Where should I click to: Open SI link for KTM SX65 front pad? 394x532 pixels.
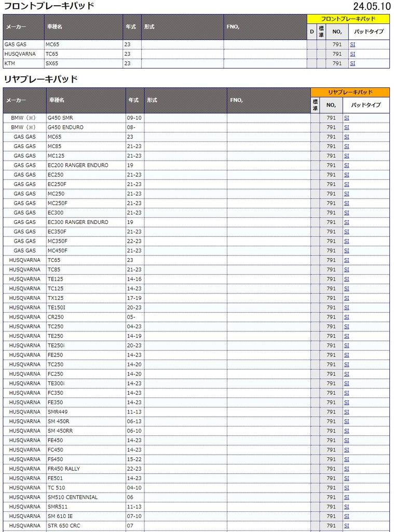352,63
